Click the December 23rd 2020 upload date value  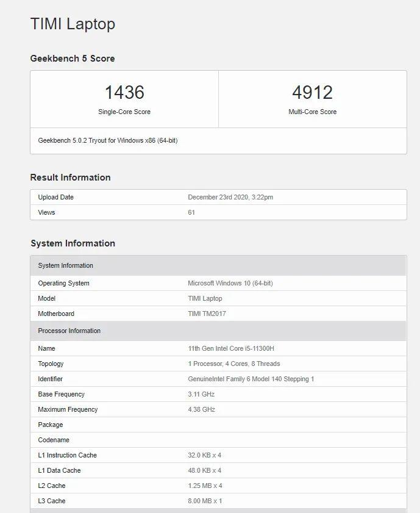[230, 198]
